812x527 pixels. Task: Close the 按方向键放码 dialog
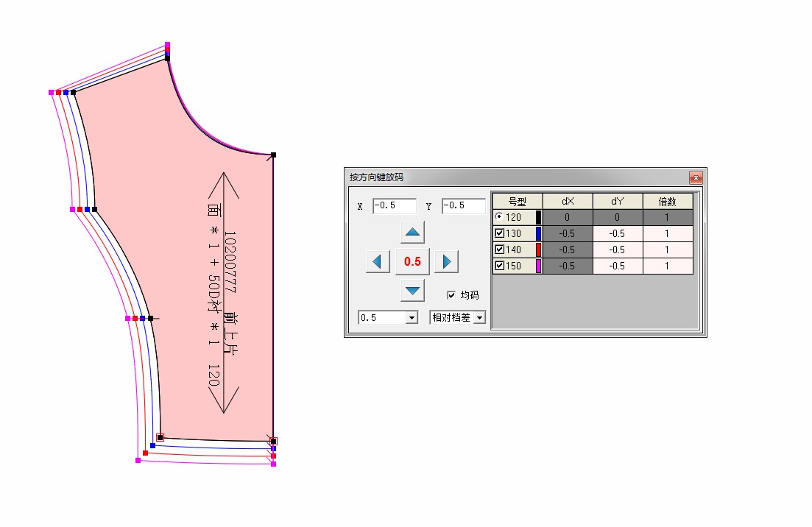tap(694, 177)
